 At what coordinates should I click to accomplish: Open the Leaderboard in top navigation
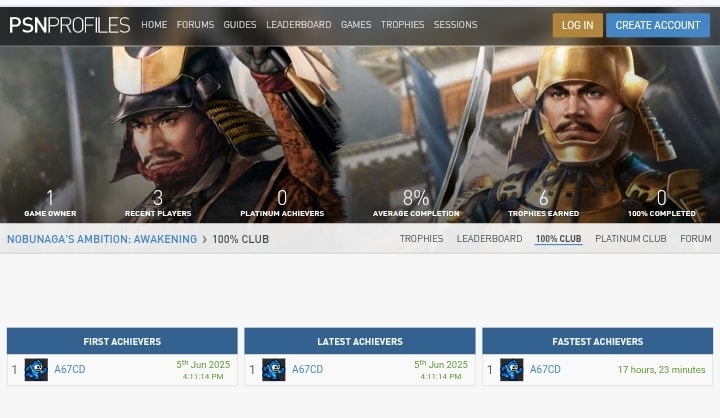pyautogui.click(x=298, y=25)
